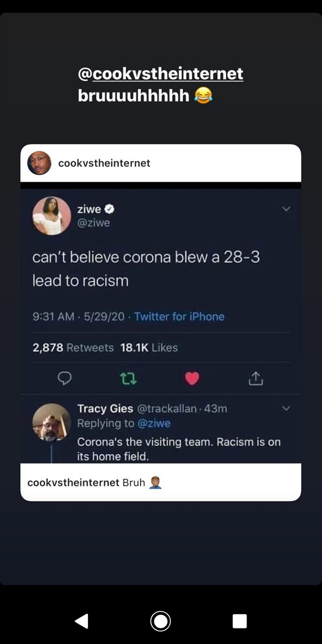This screenshot has height=644, width=322.
Task: Toggle the red heart like icon
Action: [x=192, y=378]
